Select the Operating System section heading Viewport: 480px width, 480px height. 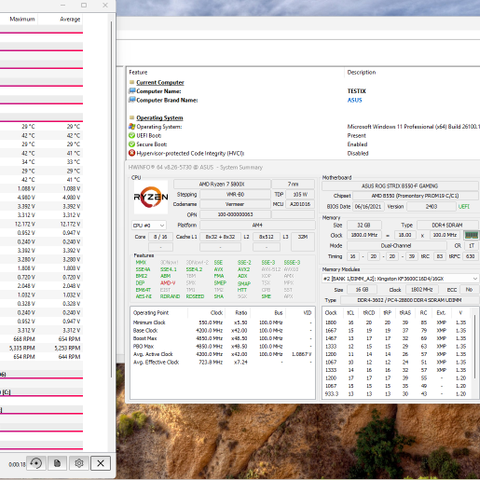click(x=159, y=118)
